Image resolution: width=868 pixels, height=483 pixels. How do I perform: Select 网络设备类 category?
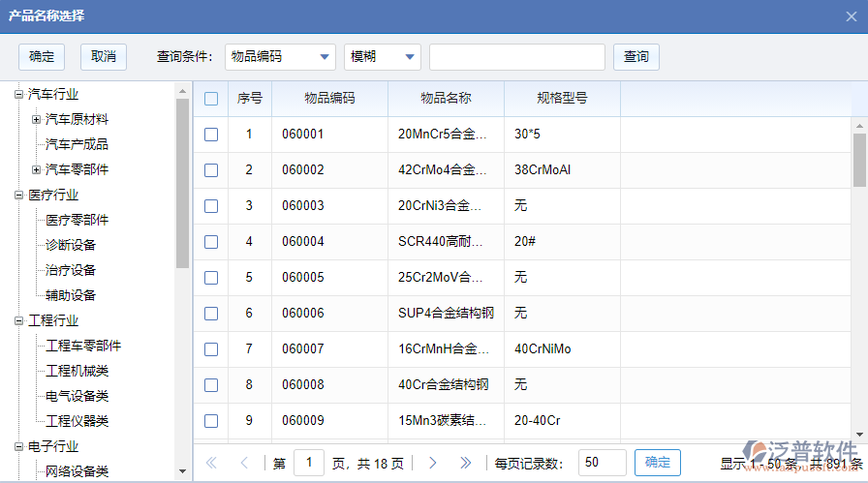tap(77, 472)
